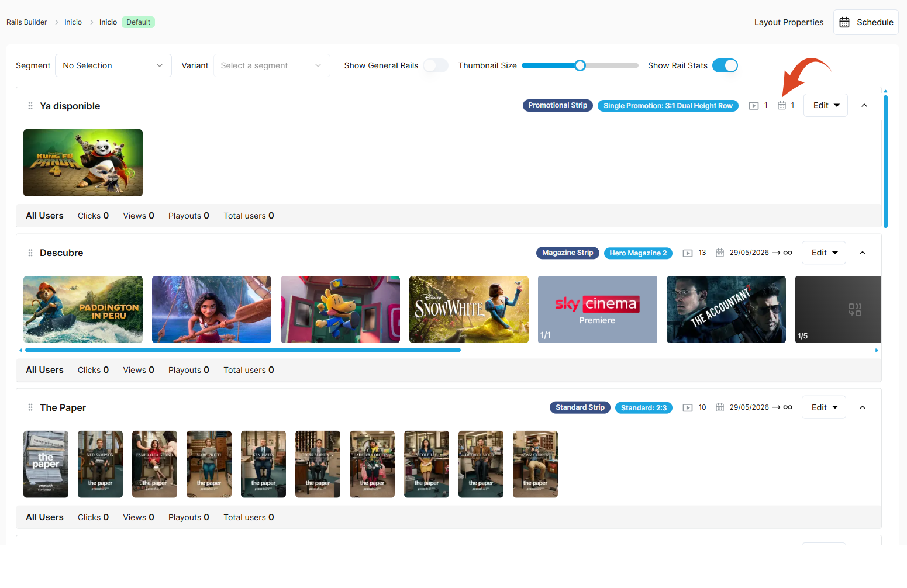
Task: Open the Edit dropdown for Descubre rail
Action: click(824, 253)
